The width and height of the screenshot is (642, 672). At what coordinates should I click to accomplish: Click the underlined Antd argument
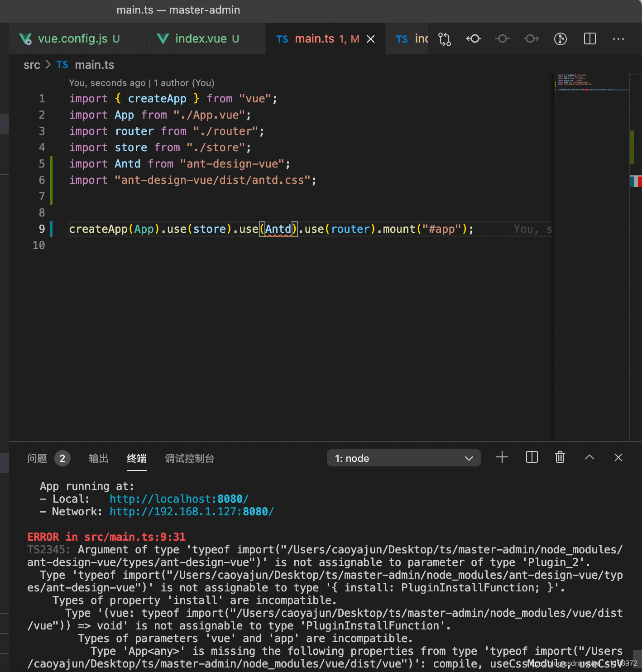[278, 229]
